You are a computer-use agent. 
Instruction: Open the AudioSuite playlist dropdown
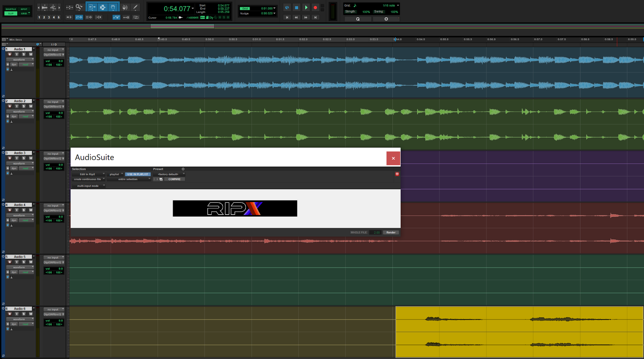[116, 174]
